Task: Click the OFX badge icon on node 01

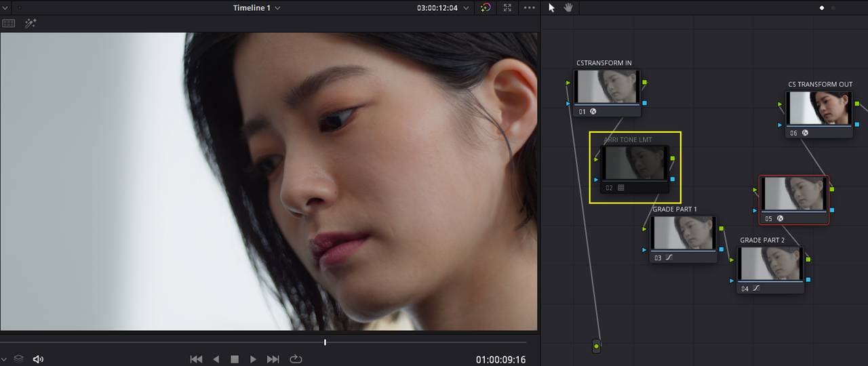Action: pos(593,111)
